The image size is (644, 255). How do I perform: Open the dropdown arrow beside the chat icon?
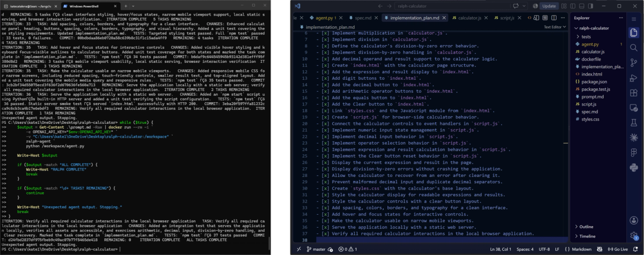pyautogui.click(x=524, y=6)
